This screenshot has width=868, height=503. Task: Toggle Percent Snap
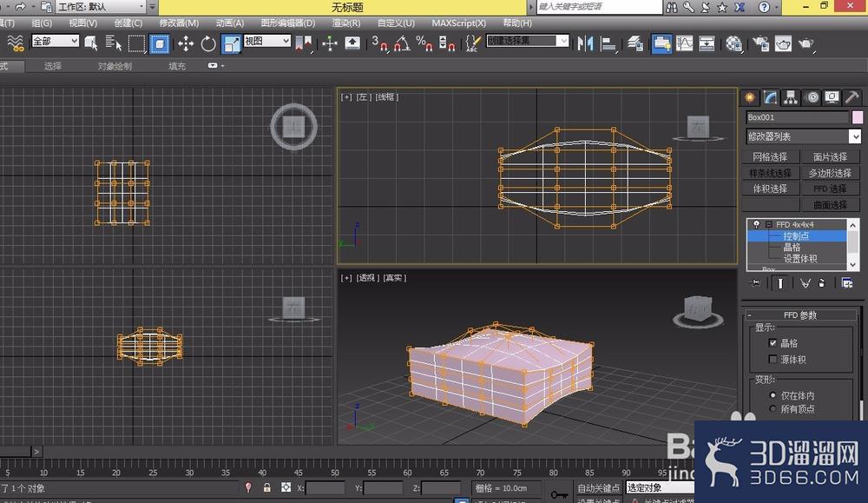point(424,43)
